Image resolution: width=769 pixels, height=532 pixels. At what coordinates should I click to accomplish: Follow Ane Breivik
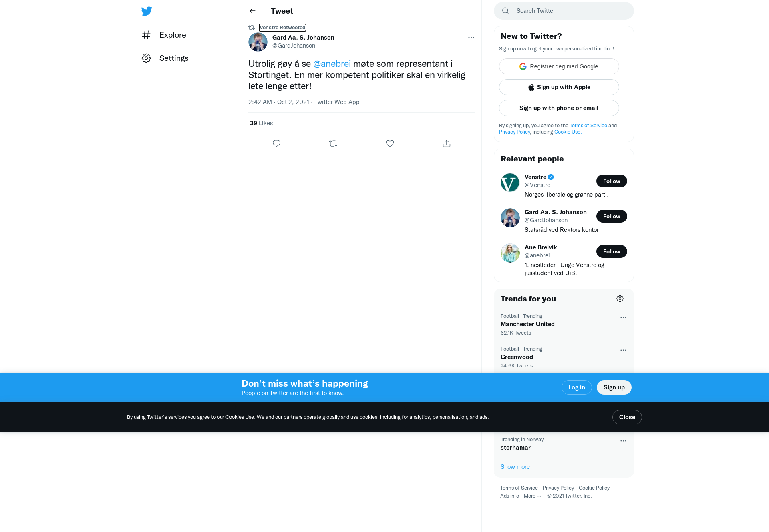tap(612, 251)
